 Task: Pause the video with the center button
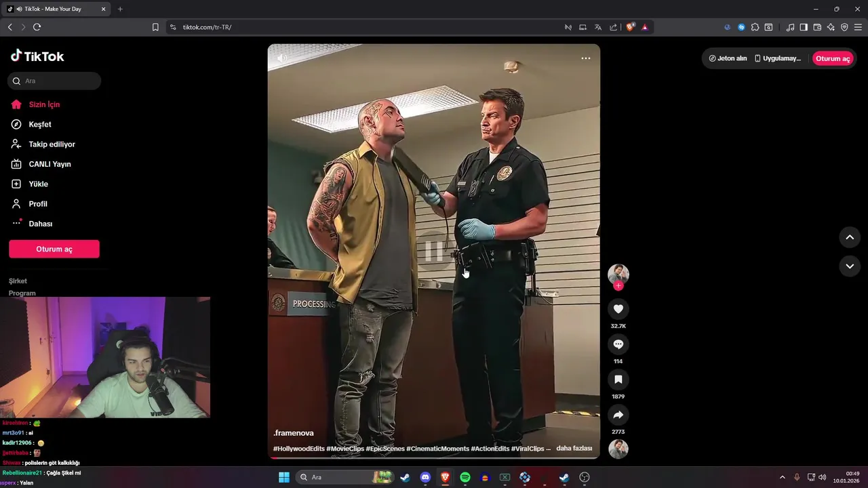click(433, 251)
